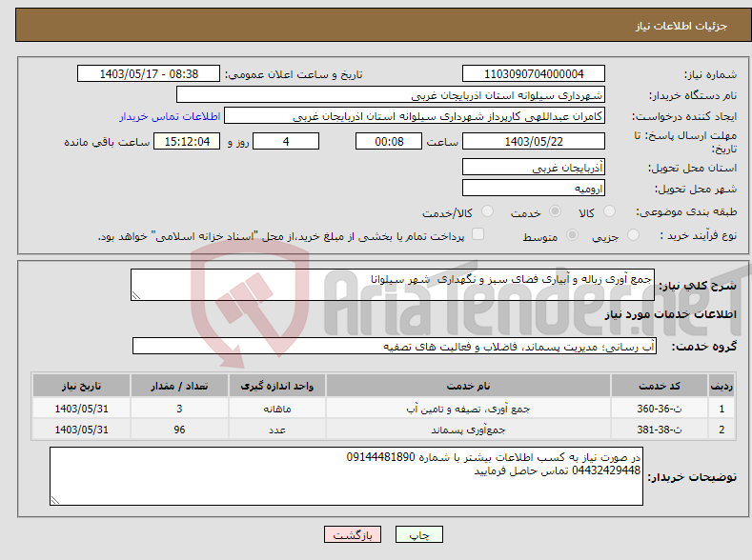Click the شرح کلی نیاز description textarea

click(393, 285)
